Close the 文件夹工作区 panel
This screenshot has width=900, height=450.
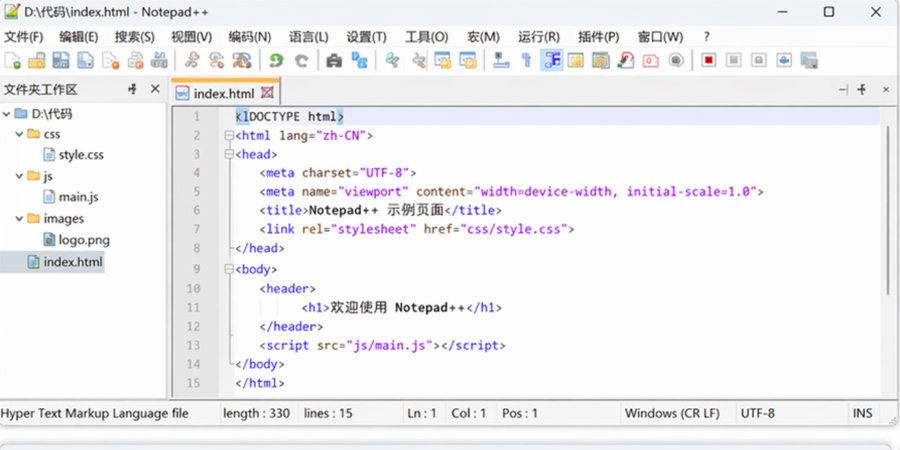pos(155,89)
